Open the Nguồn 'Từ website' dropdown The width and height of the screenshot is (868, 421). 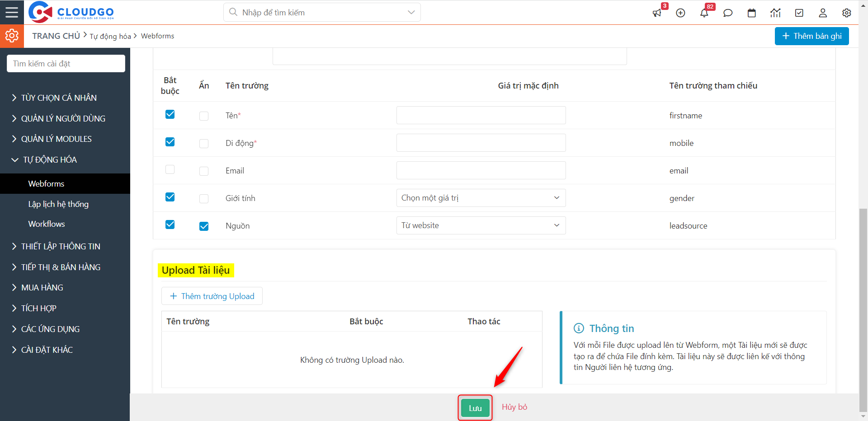[x=481, y=225]
